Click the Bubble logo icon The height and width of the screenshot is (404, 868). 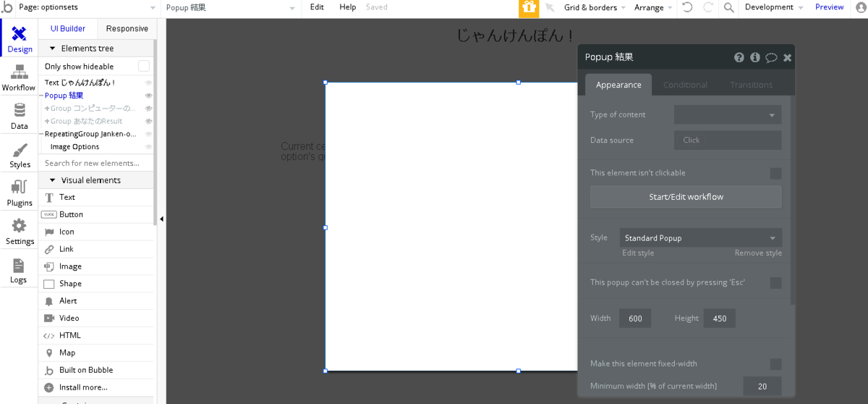[7, 7]
